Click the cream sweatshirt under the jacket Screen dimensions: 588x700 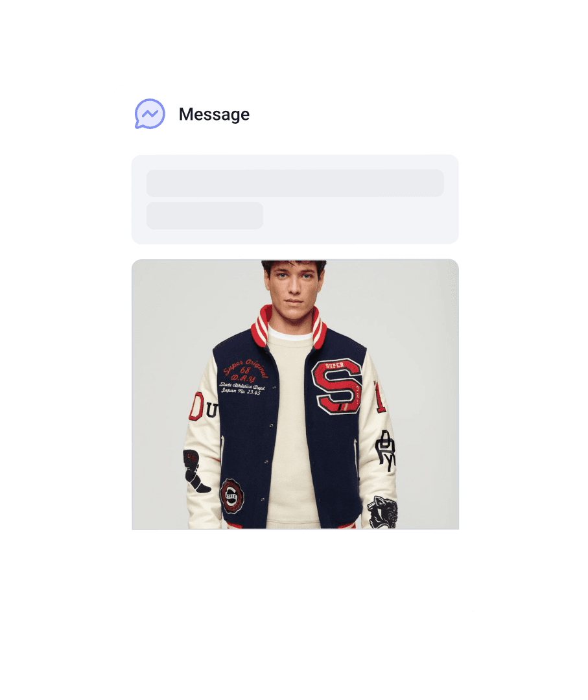292,428
